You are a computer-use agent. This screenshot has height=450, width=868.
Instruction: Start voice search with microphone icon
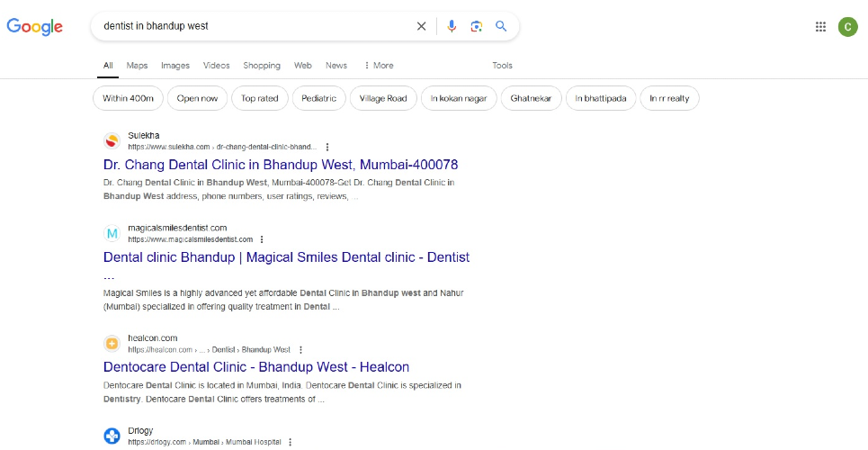click(452, 26)
